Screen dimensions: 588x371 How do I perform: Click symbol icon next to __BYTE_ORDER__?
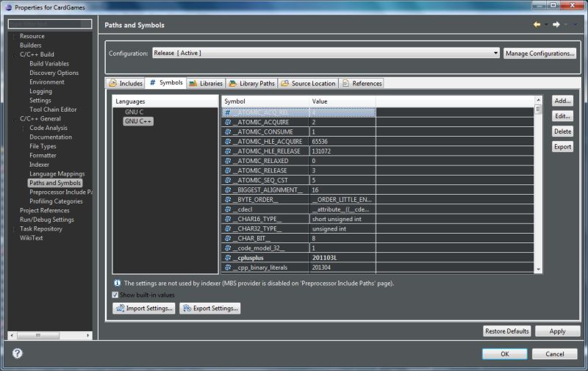click(228, 200)
